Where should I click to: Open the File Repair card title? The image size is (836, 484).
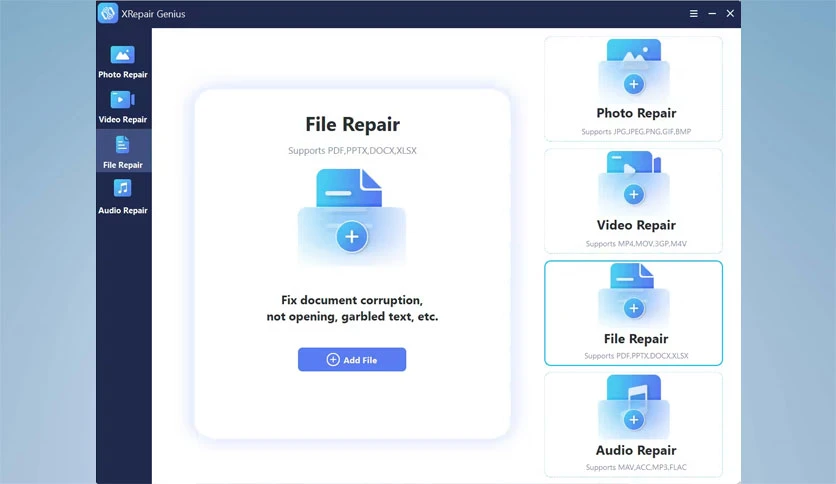pyautogui.click(x=636, y=338)
